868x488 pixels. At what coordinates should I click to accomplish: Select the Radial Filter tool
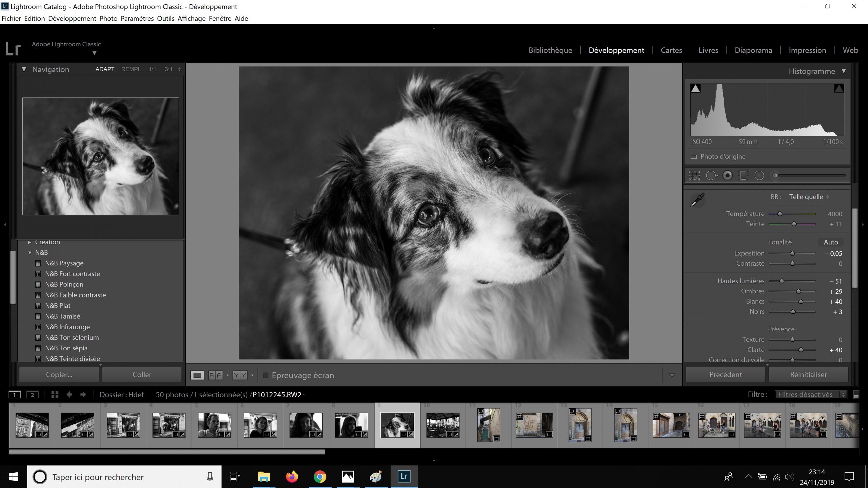(x=759, y=175)
